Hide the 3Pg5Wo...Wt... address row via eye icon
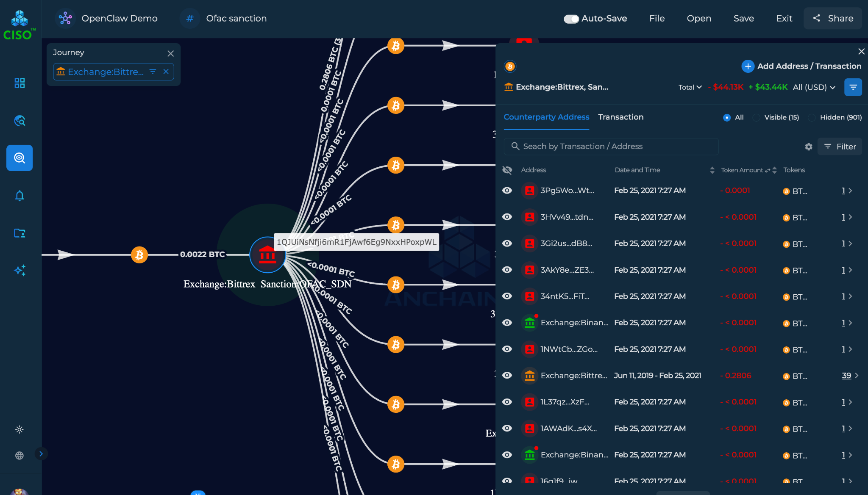The image size is (868, 495). [507, 191]
